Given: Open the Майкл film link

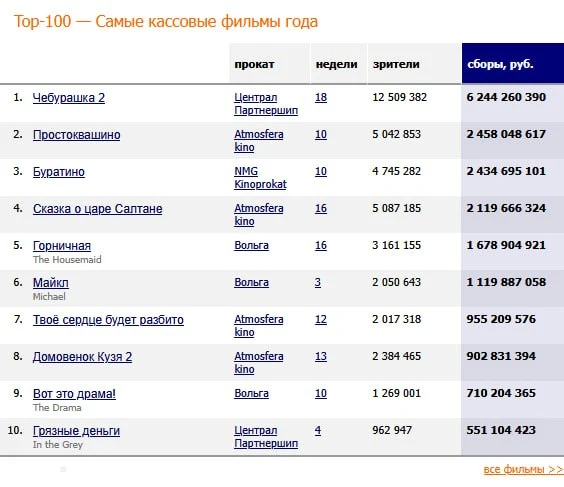Looking at the screenshot, I should coord(51,283).
